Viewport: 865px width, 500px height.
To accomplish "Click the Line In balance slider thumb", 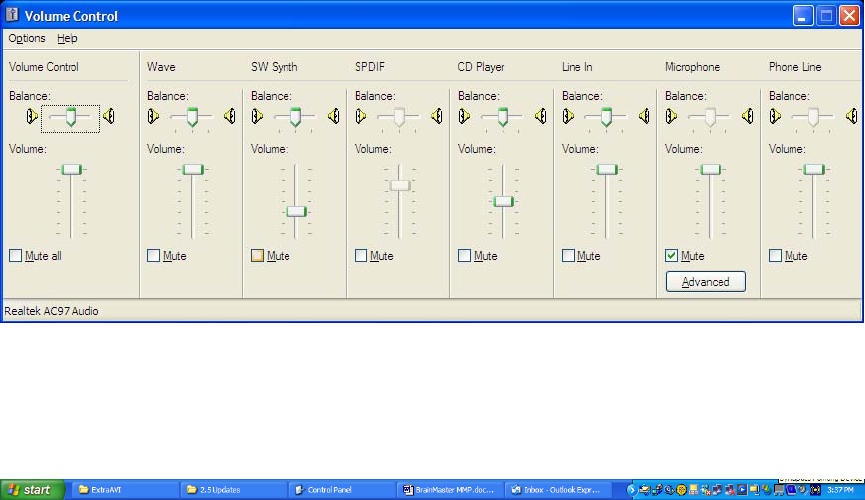I will 606,116.
